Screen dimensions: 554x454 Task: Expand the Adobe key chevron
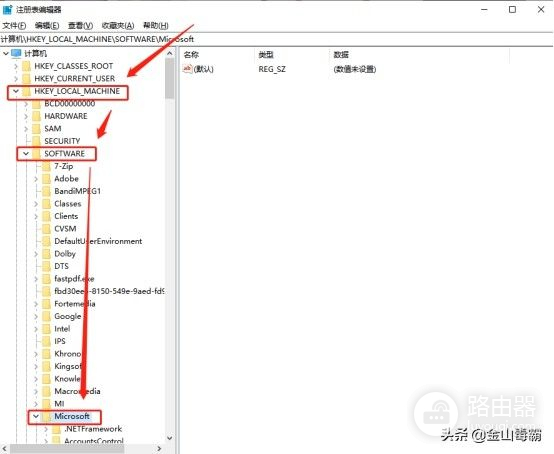point(36,179)
